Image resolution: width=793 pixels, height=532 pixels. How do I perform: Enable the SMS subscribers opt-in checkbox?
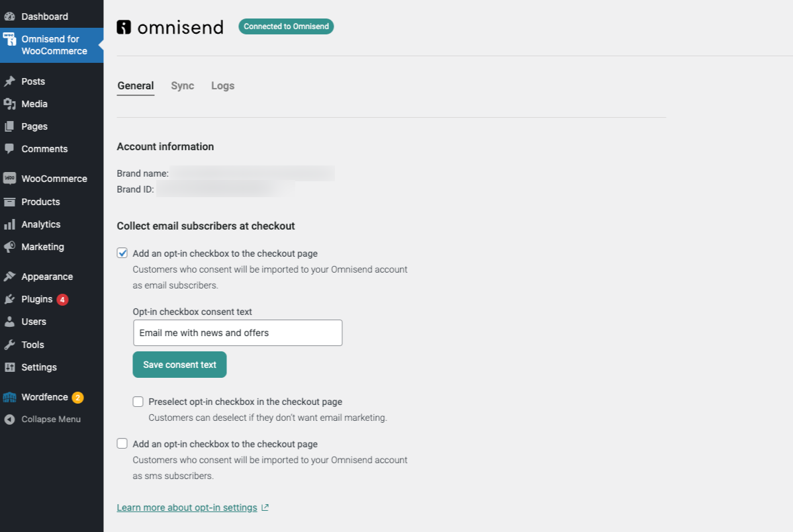tap(122, 444)
